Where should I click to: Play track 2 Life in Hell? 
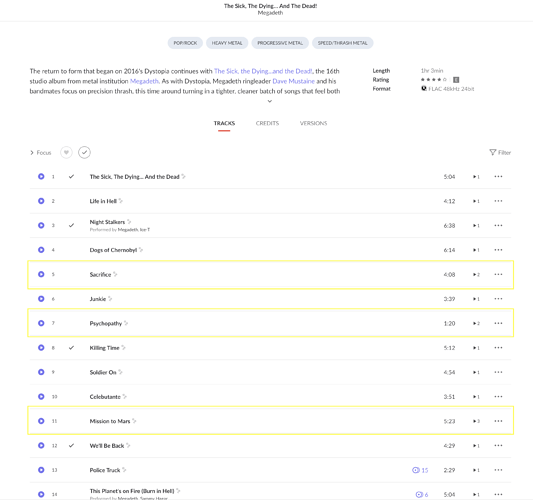41,201
